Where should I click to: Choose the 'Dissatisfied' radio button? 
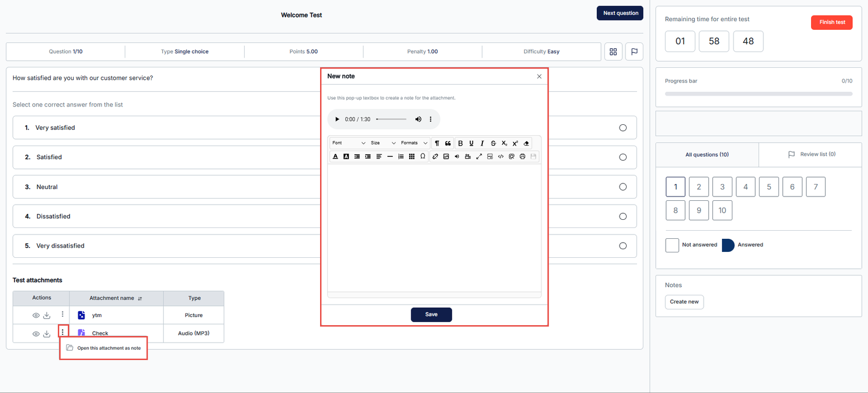click(623, 217)
